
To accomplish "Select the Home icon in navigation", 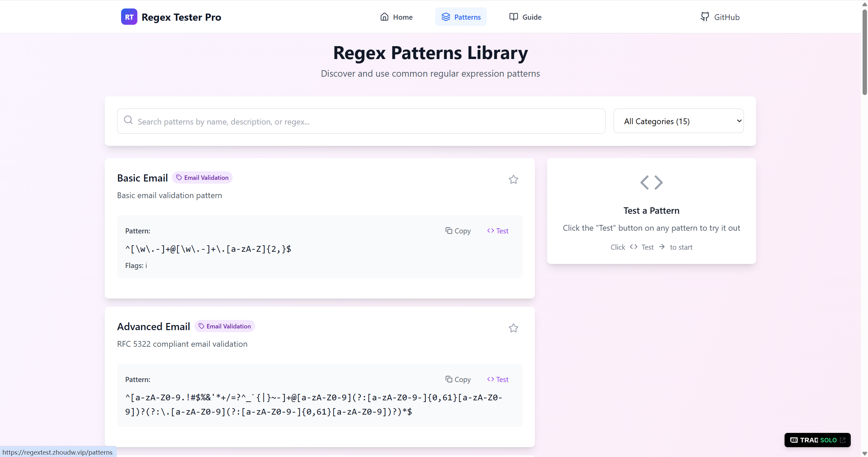I will (x=384, y=16).
